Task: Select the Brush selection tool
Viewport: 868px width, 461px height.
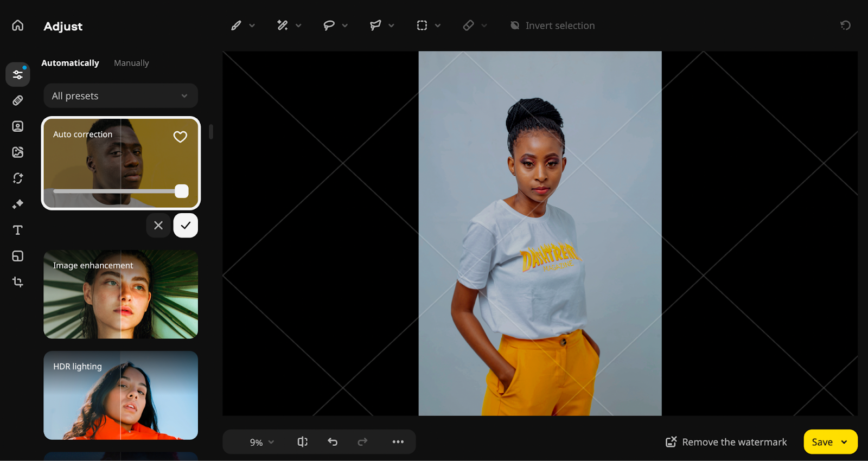Action: click(x=236, y=25)
